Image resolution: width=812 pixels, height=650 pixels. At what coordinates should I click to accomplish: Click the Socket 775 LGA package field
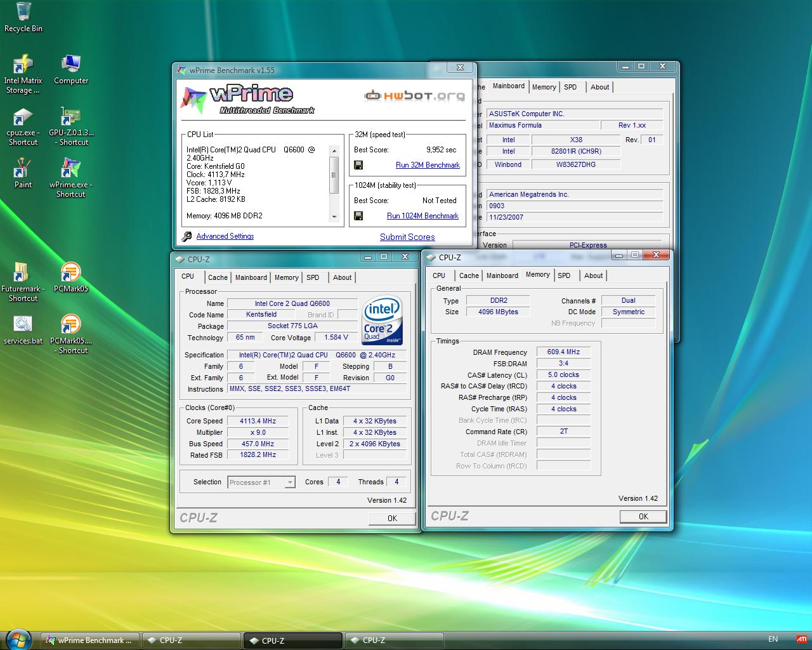[x=292, y=326]
